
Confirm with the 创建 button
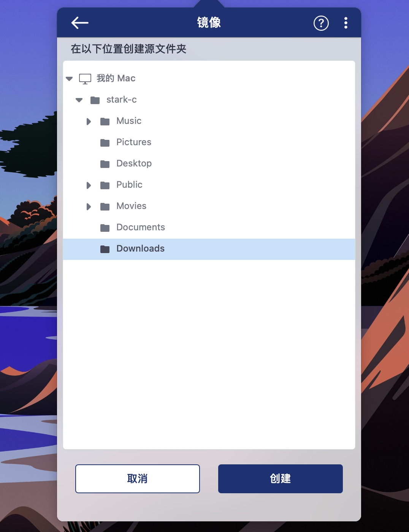pos(281,479)
